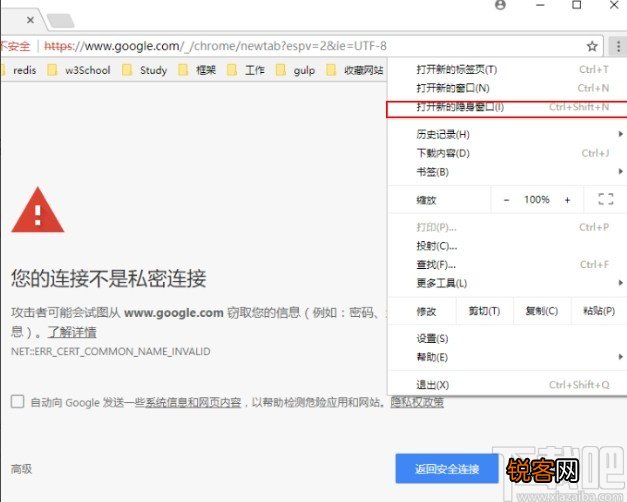Open the Chrome three-dot menu button

click(618, 46)
